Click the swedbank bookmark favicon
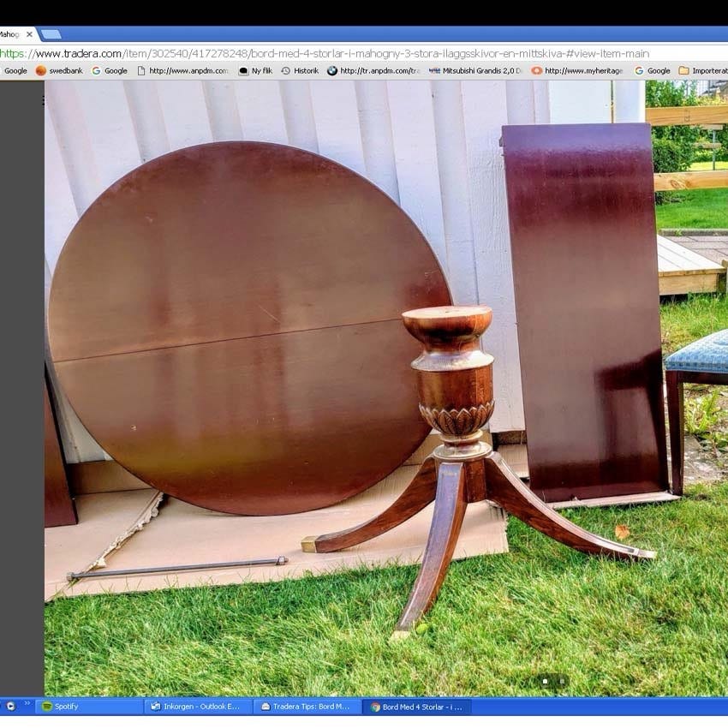728x728 pixels. [x=41, y=70]
